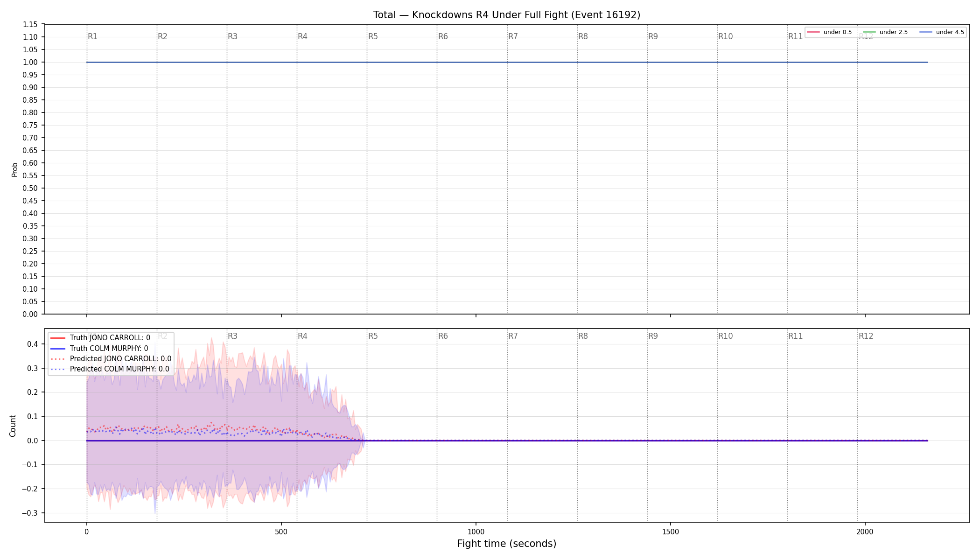Click the R1 round label in the probability chart

92,36
